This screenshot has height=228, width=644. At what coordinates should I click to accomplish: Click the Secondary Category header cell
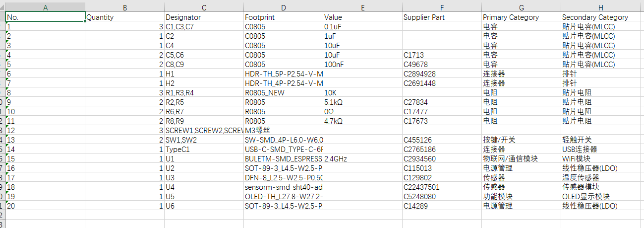coord(600,17)
